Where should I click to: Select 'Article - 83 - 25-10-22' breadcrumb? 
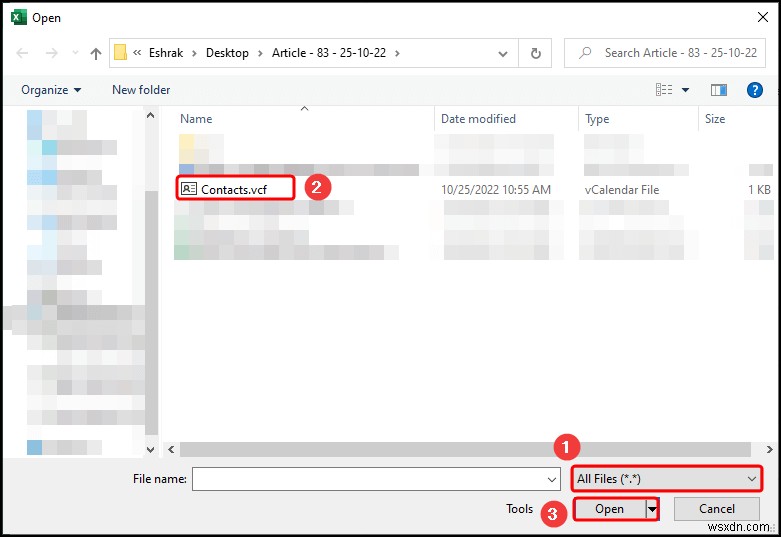(x=329, y=53)
